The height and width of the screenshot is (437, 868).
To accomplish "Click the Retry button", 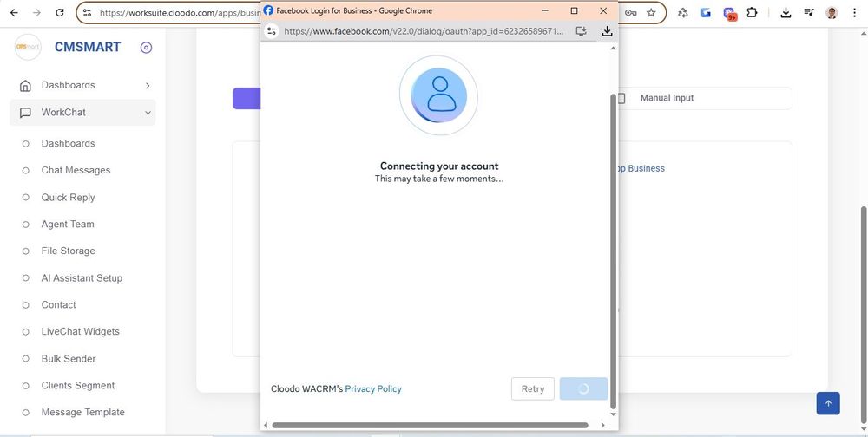I will [532, 389].
